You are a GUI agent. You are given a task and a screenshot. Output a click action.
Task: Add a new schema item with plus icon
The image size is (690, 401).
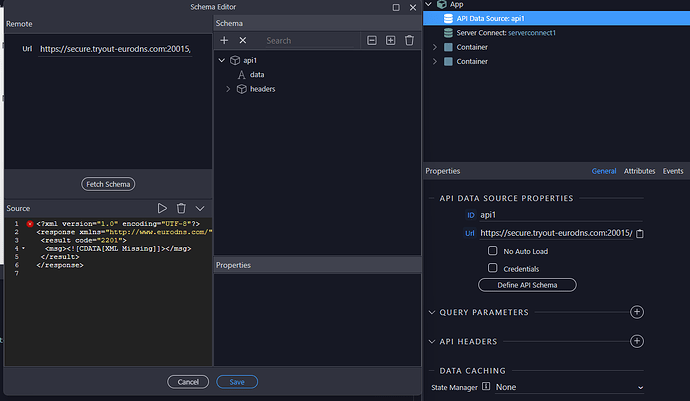point(224,40)
